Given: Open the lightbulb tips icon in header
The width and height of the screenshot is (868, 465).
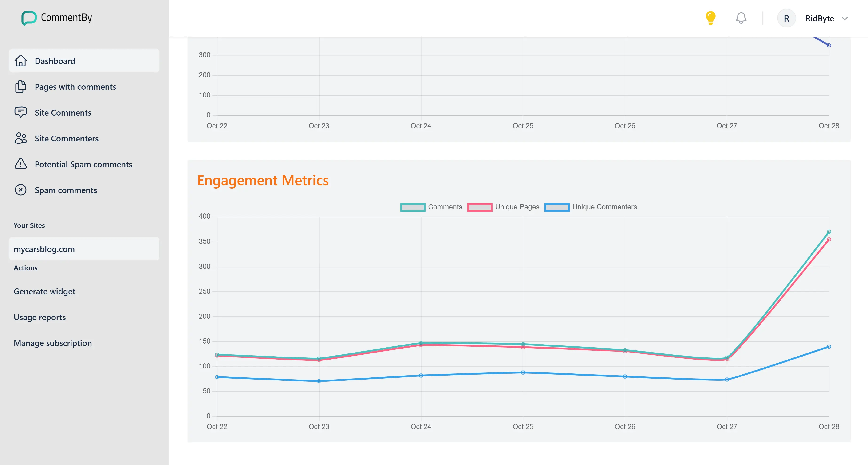Looking at the screenshot, I should click(711, 18).
